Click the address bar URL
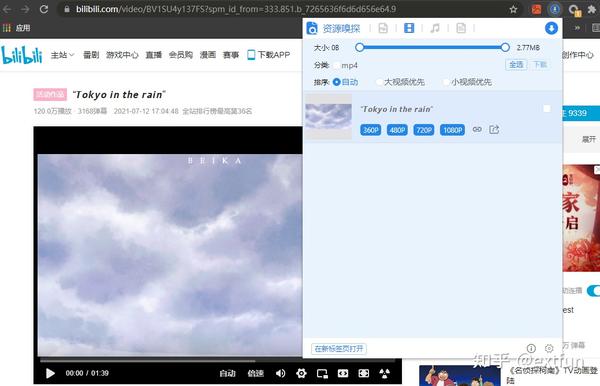 tap(236, 9)
